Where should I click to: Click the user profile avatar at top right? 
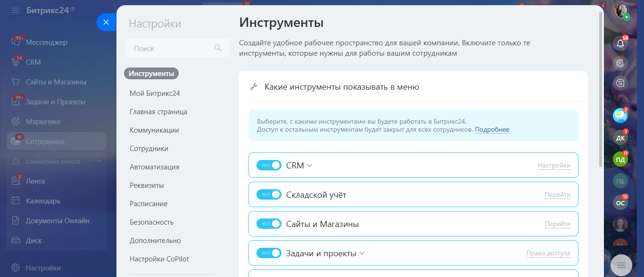[620, 10]
